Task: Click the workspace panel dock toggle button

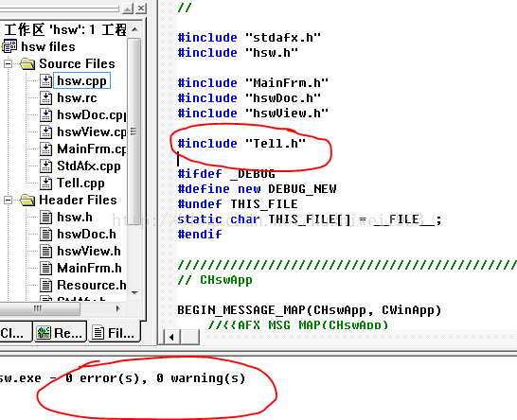Action: [128, 8]
